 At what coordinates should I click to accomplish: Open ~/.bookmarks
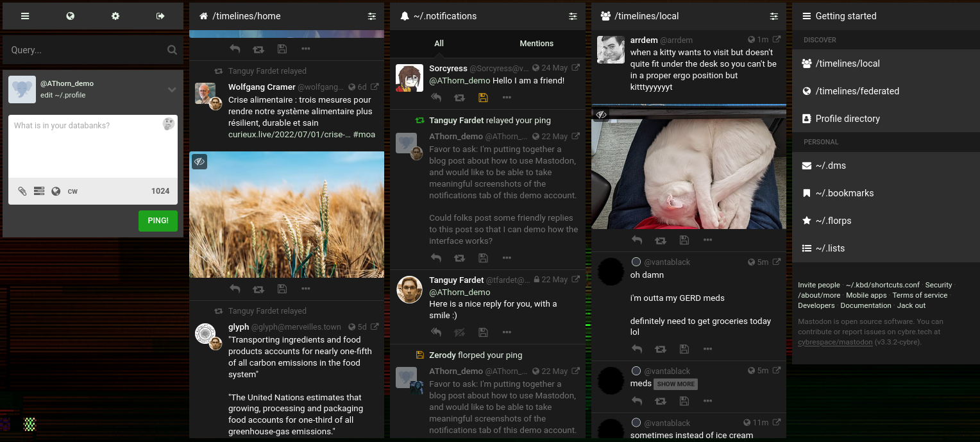[886, 193]
